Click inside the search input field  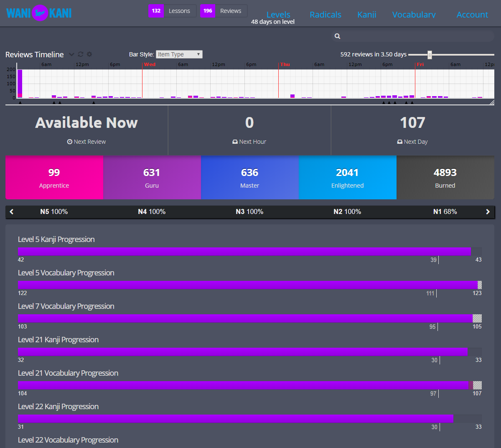click(416, 36)
